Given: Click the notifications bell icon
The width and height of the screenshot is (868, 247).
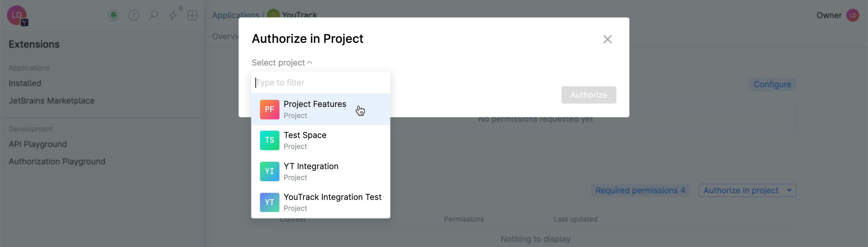Looking at the screenshot, I should (x=114, y=15).
